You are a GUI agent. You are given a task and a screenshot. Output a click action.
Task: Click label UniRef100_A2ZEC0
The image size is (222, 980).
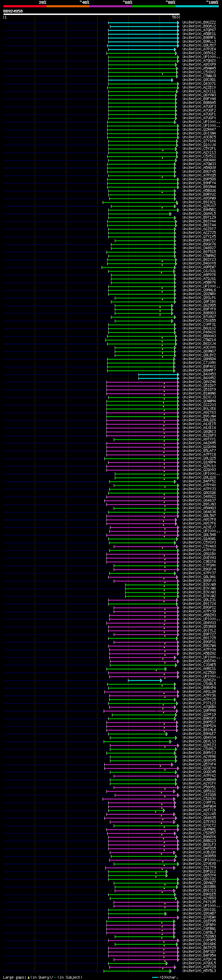(199, 88)
